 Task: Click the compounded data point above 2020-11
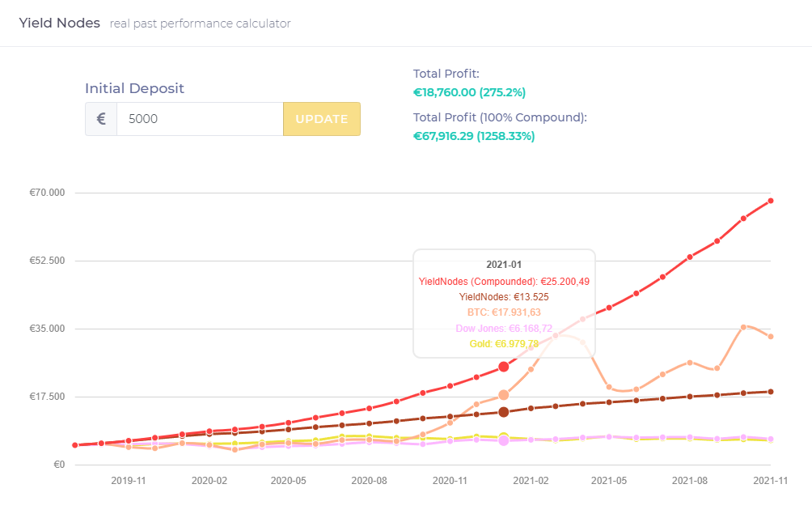click(x=450, y=386)
